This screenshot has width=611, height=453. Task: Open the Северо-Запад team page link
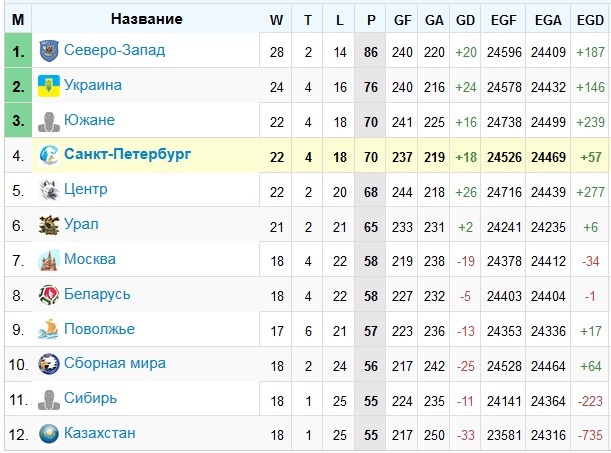click(115, 50)
